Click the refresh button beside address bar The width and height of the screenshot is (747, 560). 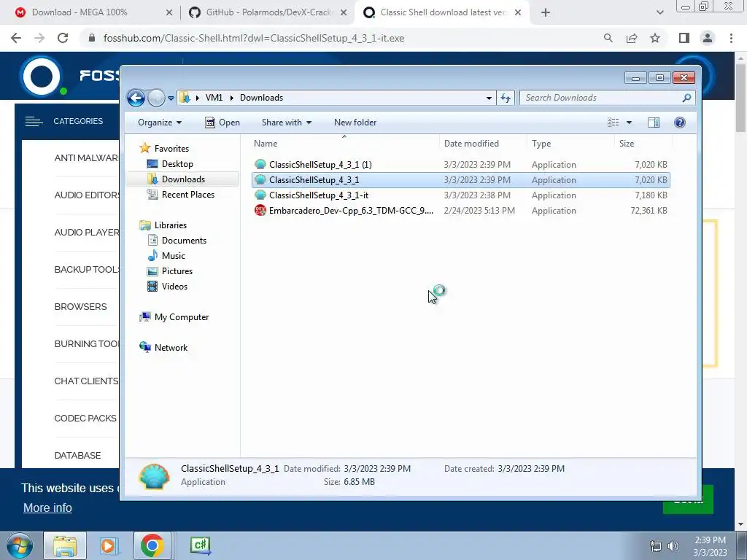pos(506,98)
